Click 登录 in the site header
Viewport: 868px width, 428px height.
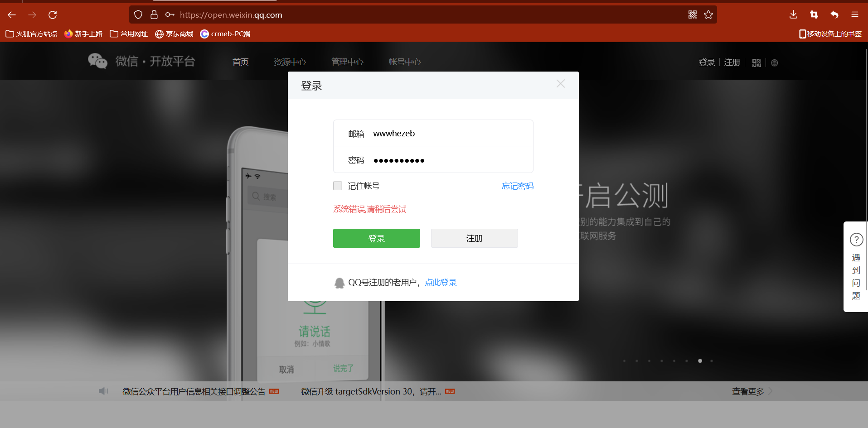click(707, 63)
